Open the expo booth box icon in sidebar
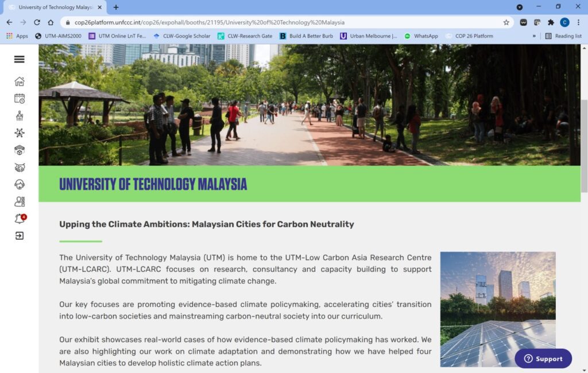This screenshot has height=373, width=588. [x=19, y=150]
